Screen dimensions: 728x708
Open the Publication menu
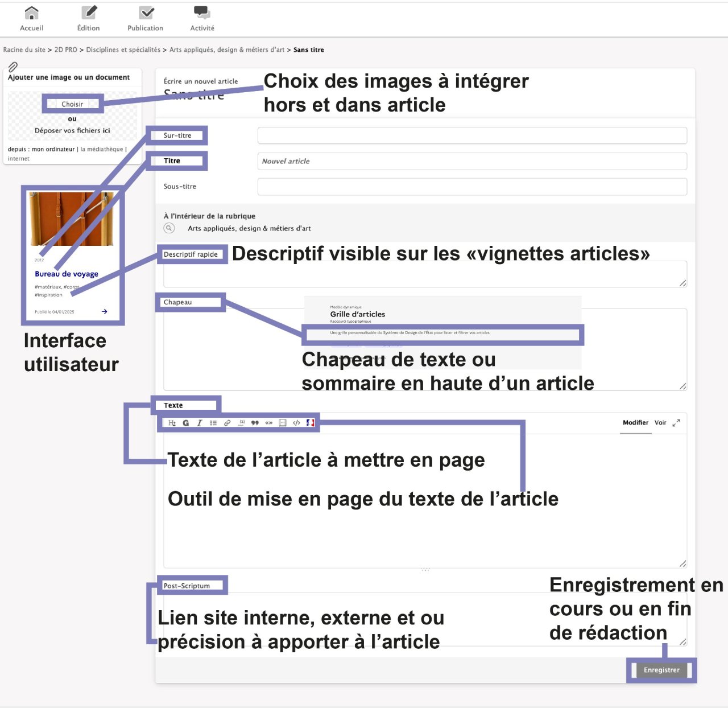[x=146, y=13]
